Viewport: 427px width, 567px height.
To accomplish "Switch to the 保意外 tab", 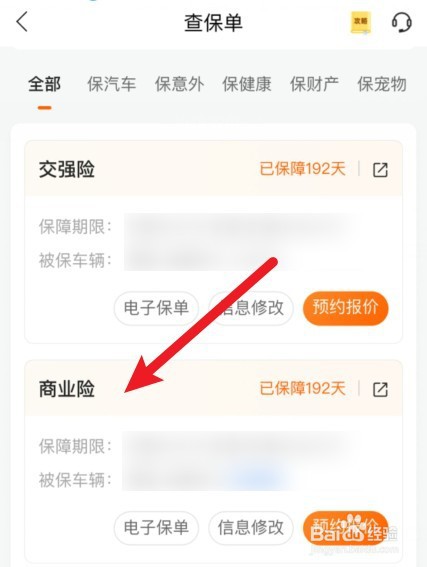I will pyautogui.click(x=179, y=84).
